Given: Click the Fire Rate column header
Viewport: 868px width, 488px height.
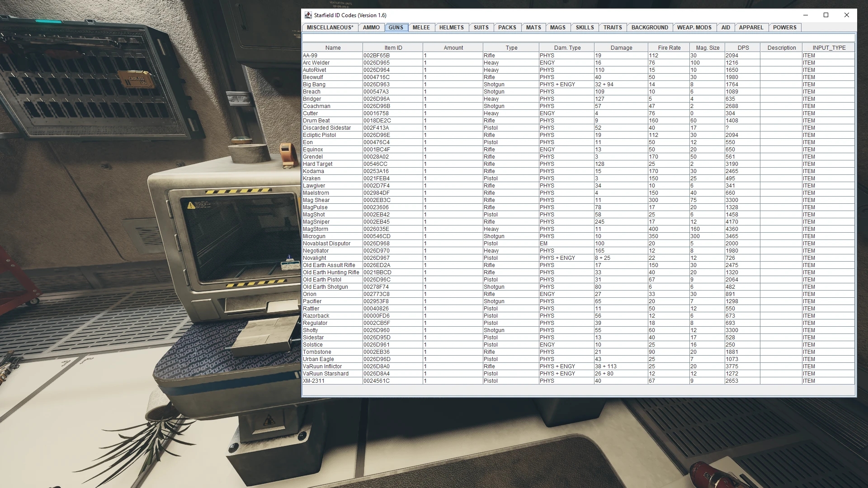Looking at the screenshot, I should (669, 48).
